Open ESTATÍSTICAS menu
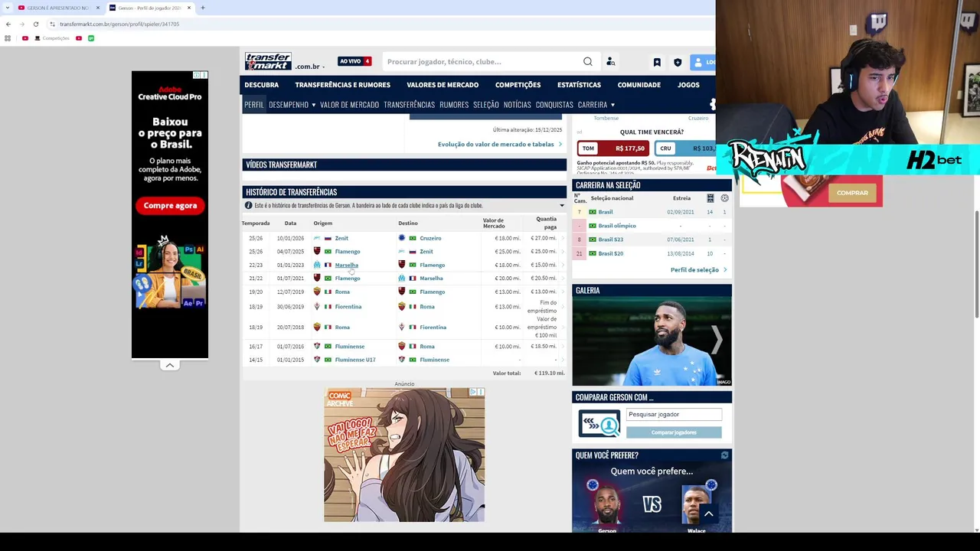 579,85
